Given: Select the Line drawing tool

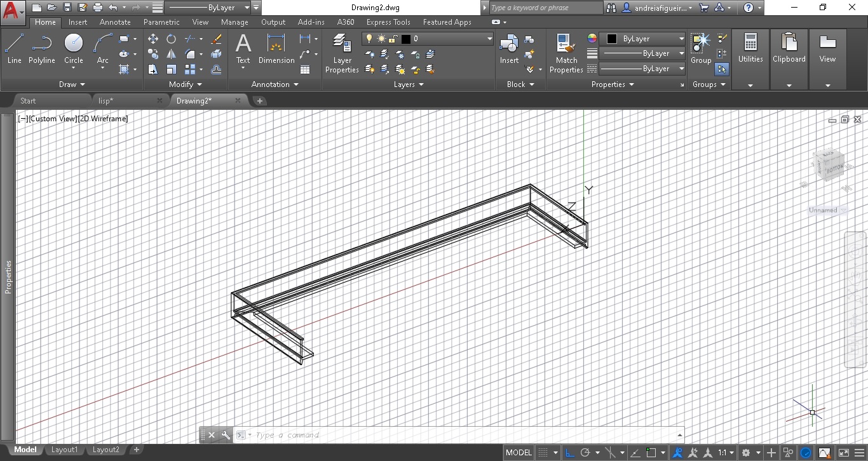Looking at the screenshot, I should [x=14, y=49].
